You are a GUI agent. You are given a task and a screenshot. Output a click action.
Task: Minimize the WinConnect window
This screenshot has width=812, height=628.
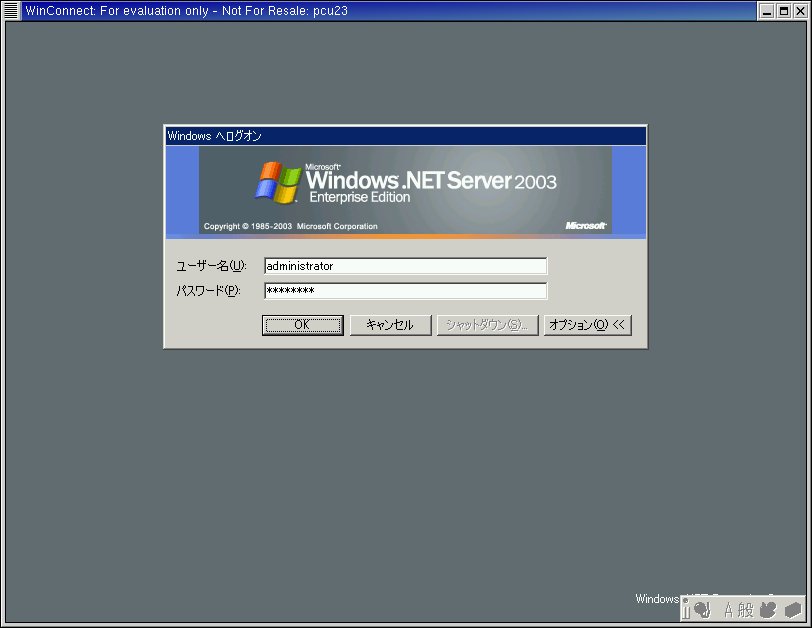coord(767,11)
